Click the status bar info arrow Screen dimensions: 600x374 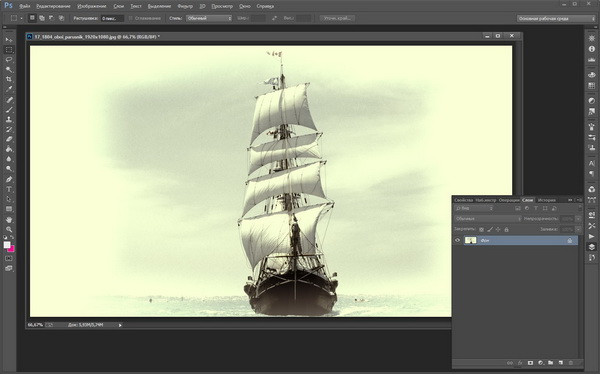[x=120, y=325]
